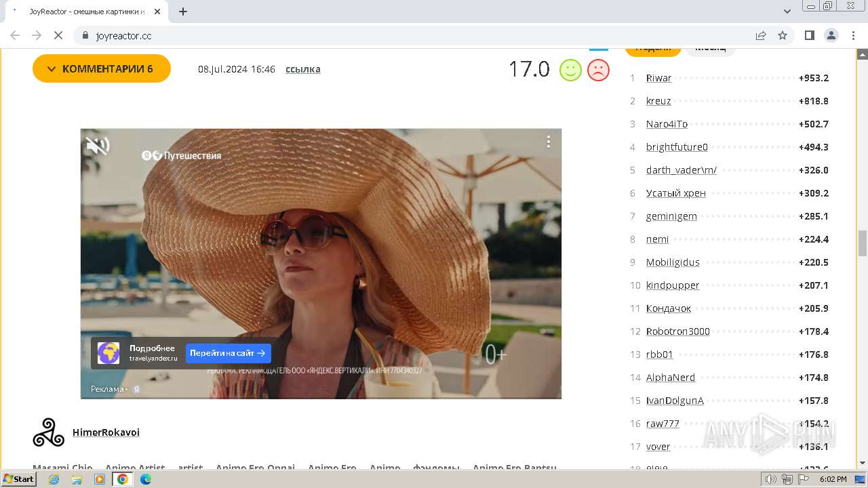Open Chrome three-dot menu
The width and height of the screenshot is (868, 488).
point(853,35)
